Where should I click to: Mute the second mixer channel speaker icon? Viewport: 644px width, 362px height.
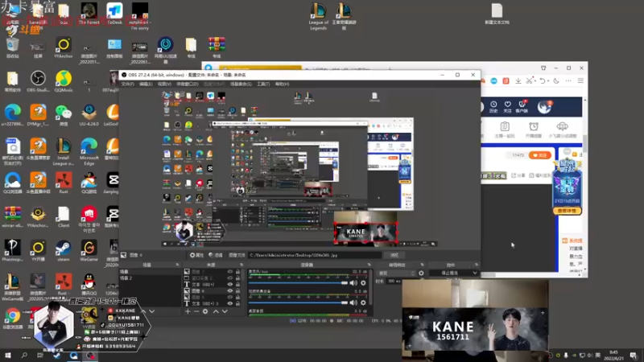pyautogui.click(x=353, y=302)
